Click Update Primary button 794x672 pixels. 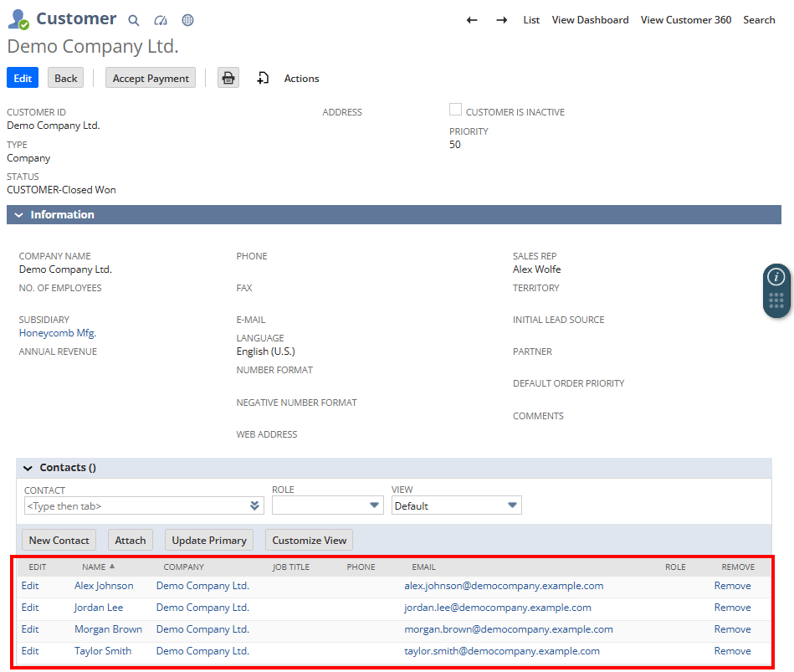click(x=209, y=540)
